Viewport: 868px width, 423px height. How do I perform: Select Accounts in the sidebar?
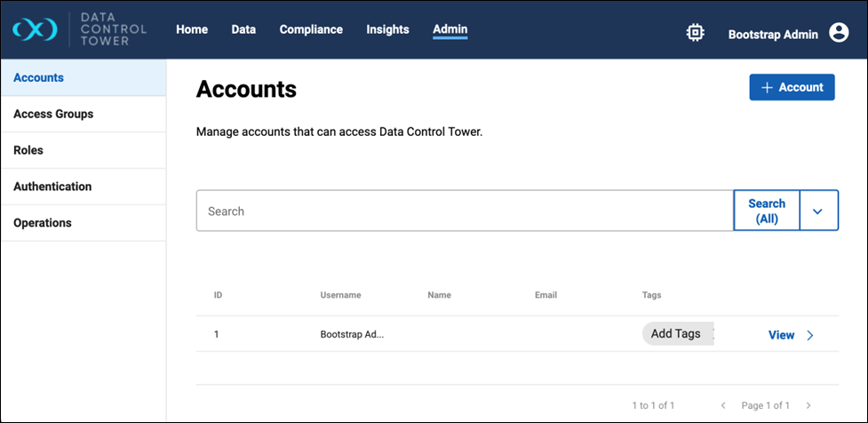39,78
